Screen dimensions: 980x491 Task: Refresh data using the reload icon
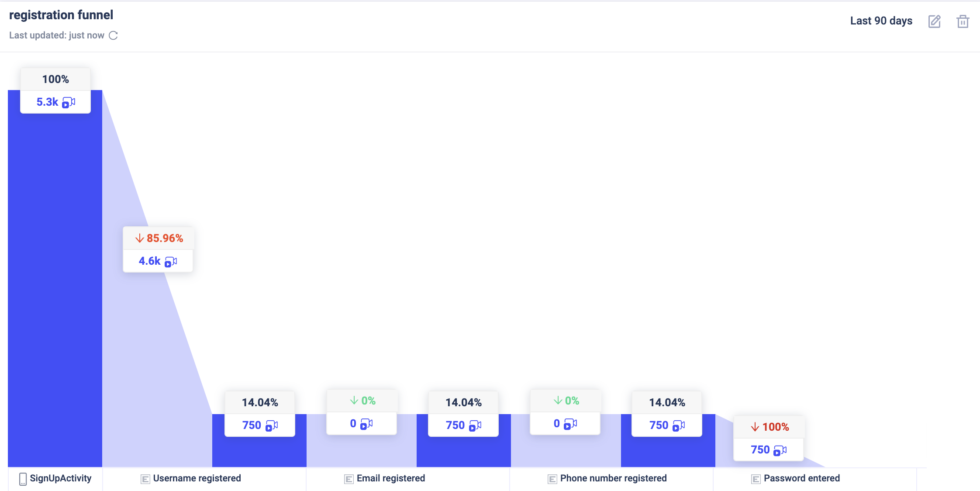point(113,35)
